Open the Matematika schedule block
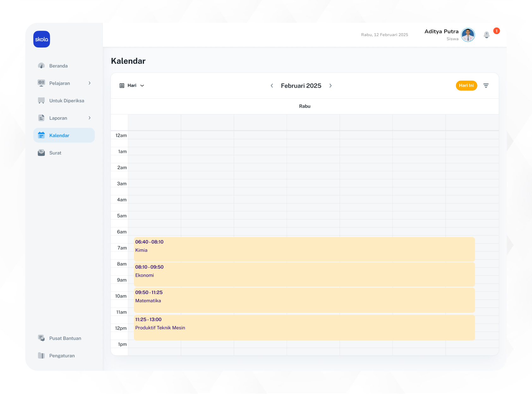532x394 pixels. pos(304,300)
